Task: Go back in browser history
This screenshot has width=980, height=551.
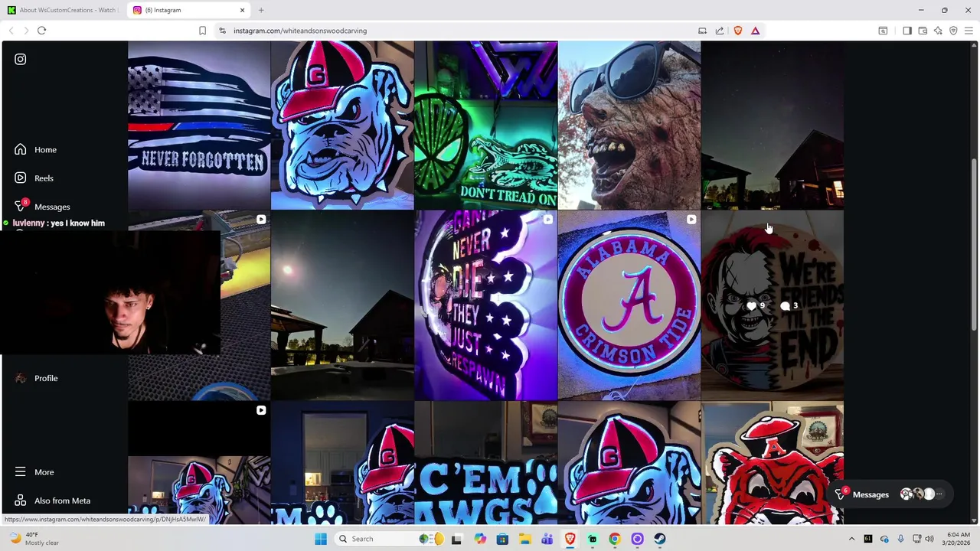Action: click(11, 31)
